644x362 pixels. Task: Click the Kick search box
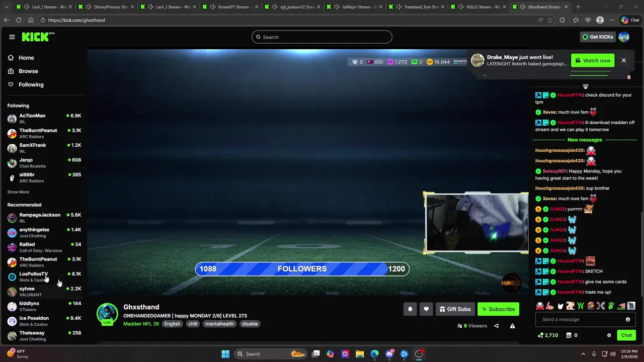(322, 37)
